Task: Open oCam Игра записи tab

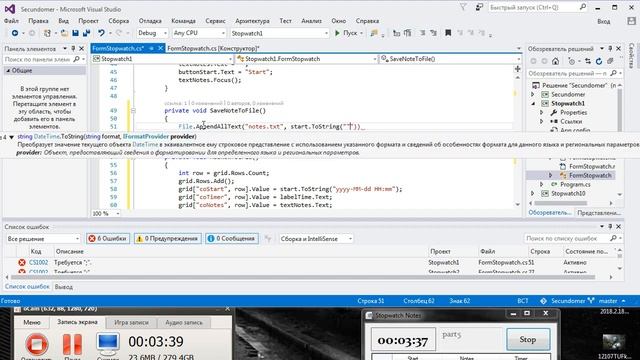Action: 131,322
